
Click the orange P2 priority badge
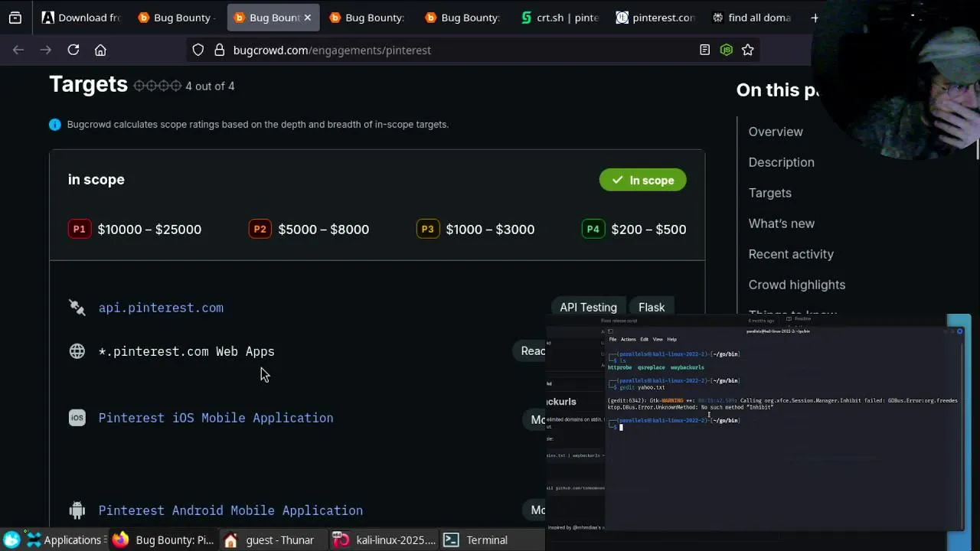pos(260,229)
